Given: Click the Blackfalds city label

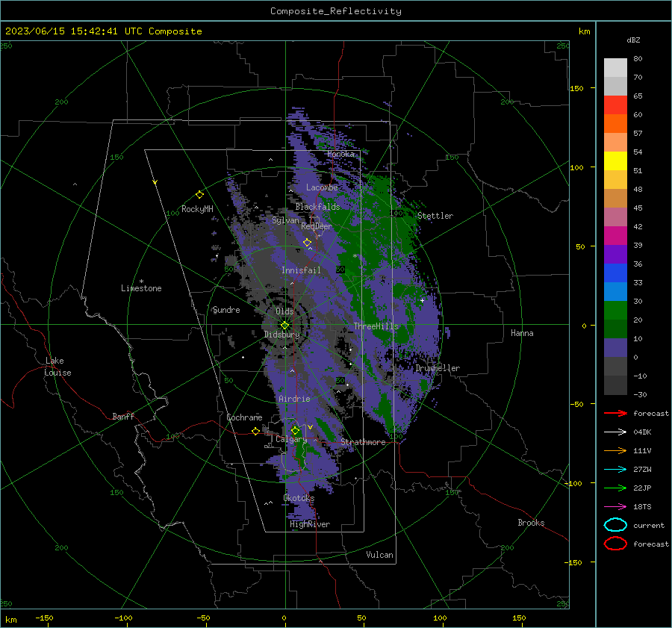Looking at the screenshot, I should click(x=317, y=207).
